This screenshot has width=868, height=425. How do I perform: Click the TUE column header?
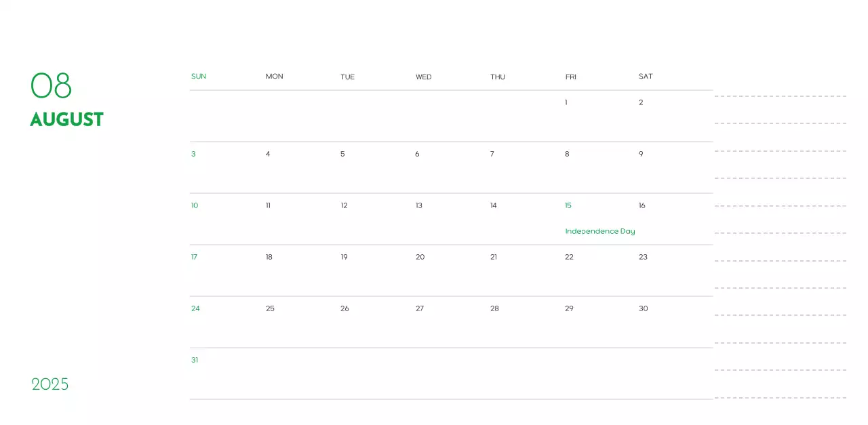[x=348, y=77]
